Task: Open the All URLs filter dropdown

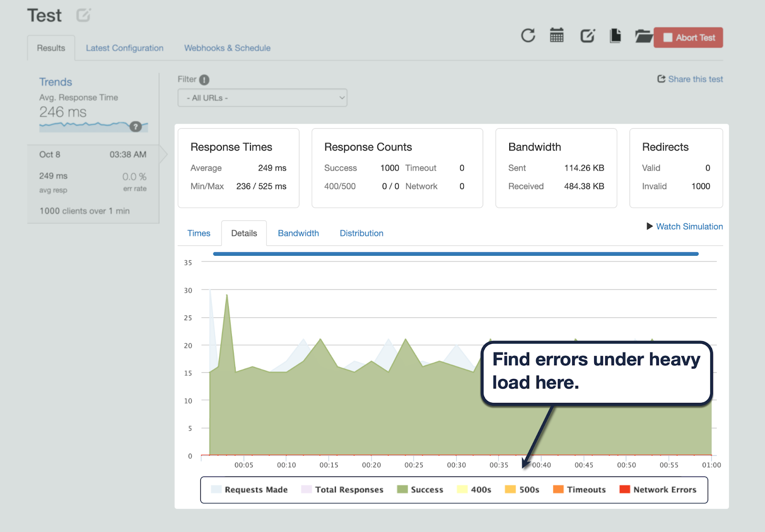Action: tap(262, 98)
